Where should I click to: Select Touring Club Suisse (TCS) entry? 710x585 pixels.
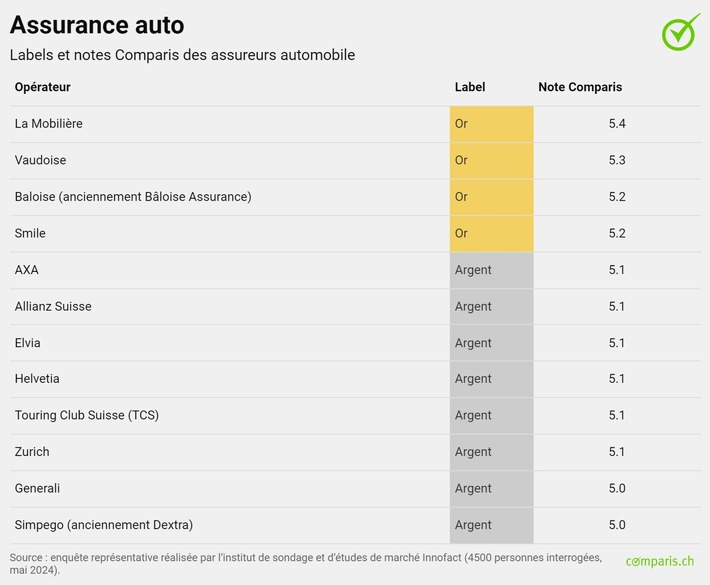86,415
